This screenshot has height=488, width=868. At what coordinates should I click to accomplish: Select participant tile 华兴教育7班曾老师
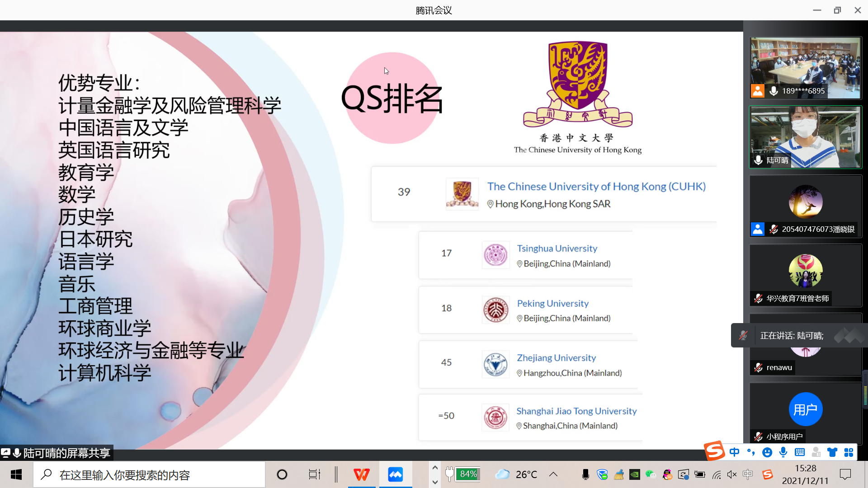(x=805, y=276)
